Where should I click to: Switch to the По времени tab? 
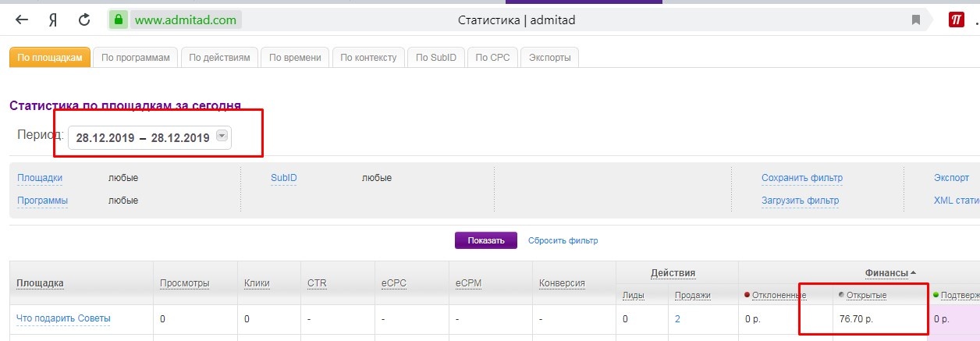coord(295,58)
